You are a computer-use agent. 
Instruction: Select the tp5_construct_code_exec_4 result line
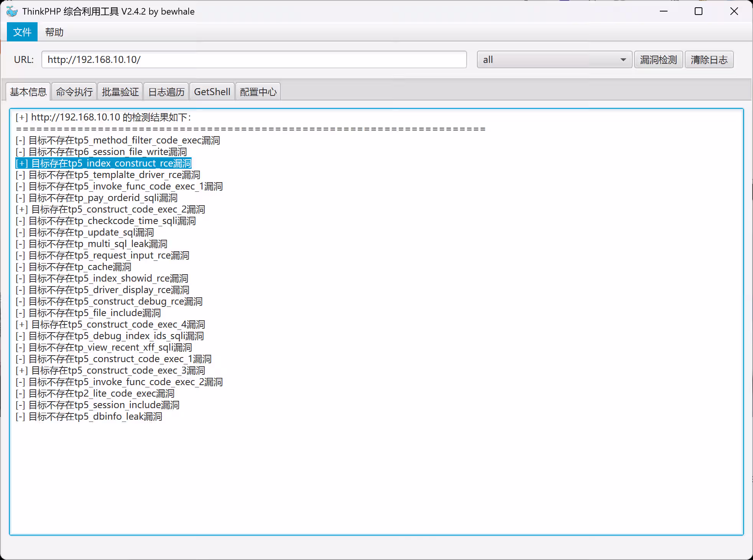pos(110,324)
